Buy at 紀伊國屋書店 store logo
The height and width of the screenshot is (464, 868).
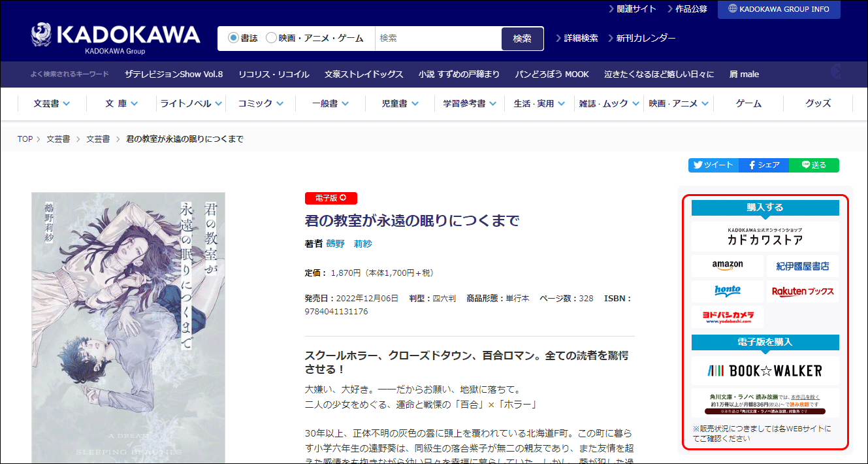pos(803,266)
